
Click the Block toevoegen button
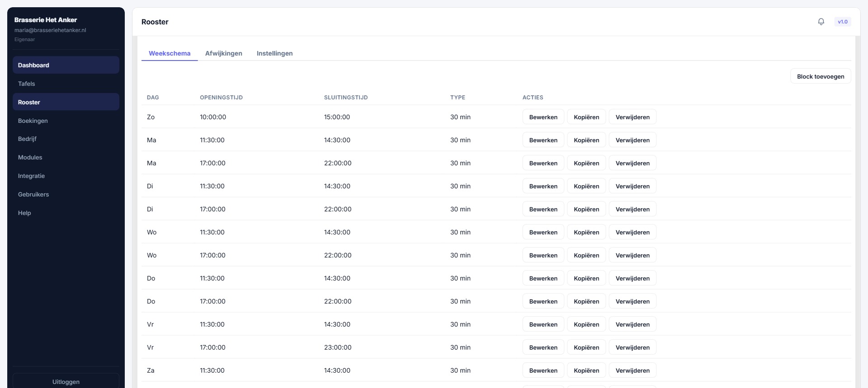(820, 76)
